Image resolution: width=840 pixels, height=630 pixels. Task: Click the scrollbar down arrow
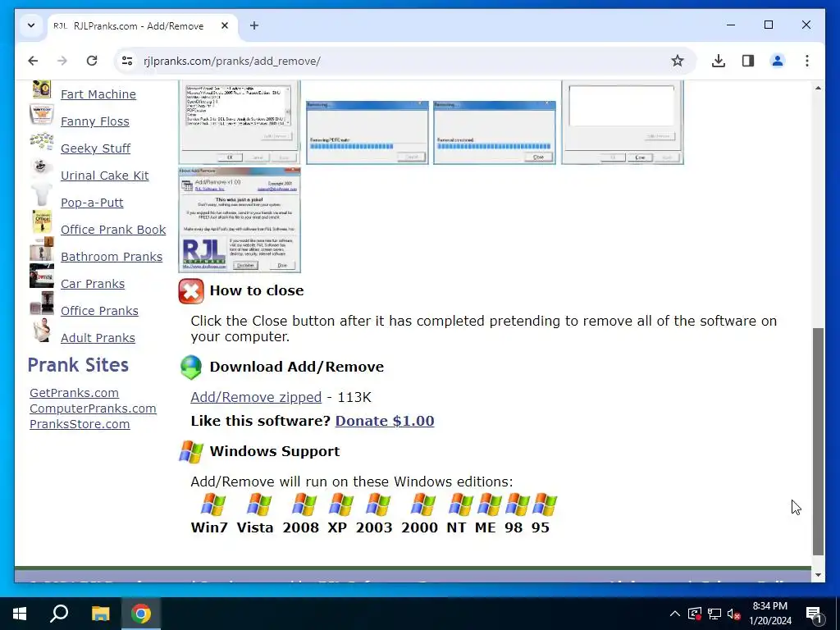point(818,575)
